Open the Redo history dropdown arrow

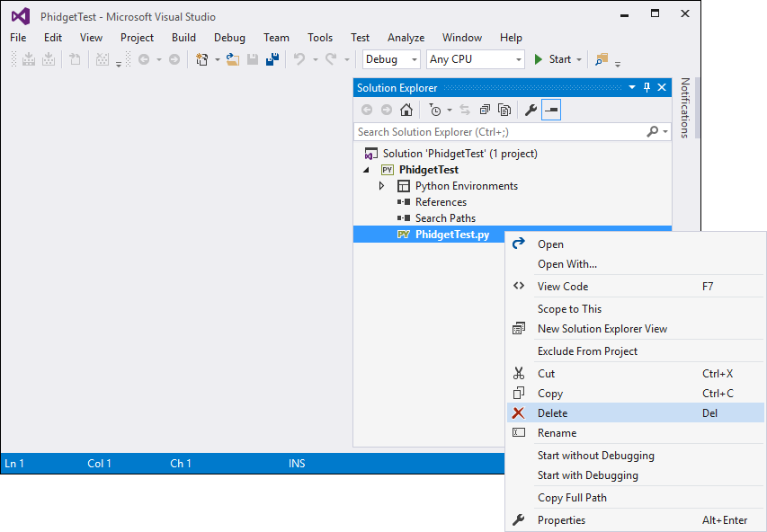[347, 59]
